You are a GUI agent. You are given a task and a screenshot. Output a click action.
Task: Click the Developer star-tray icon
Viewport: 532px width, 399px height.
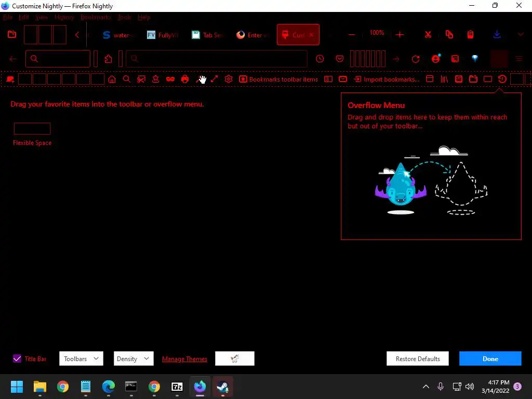(156, 79)
